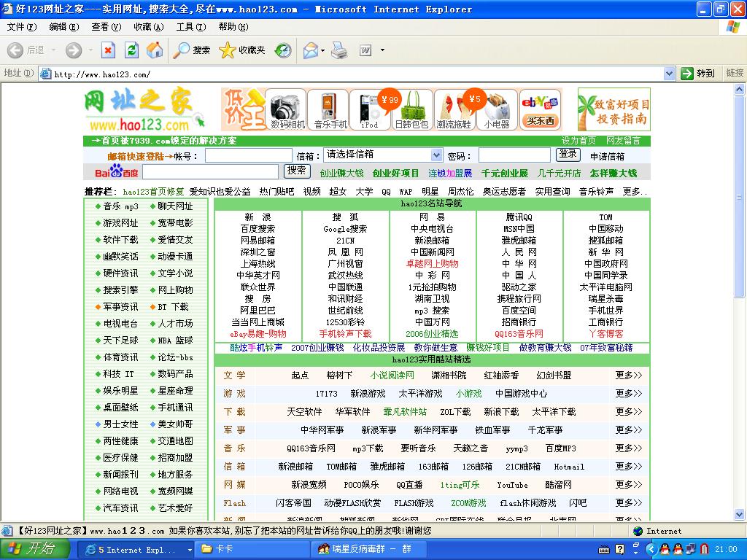747x560 pixels.
Task: Click the Baidu search text field
Action: click(x=210, y=172)
